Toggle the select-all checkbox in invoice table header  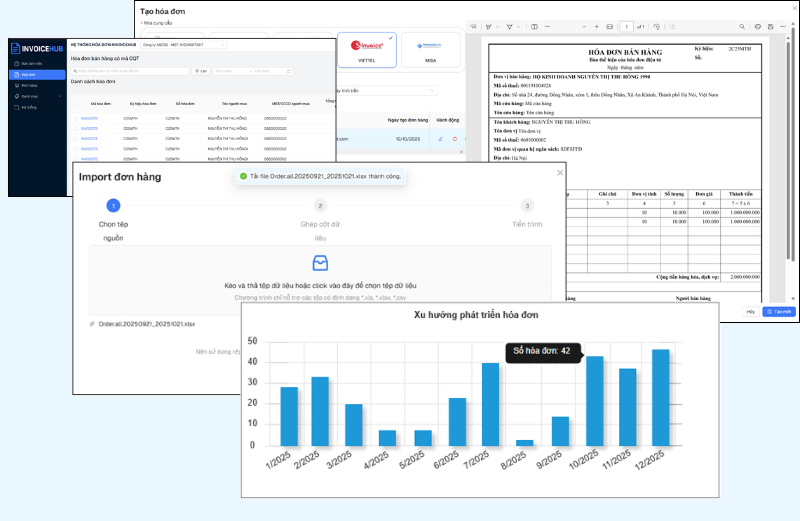point(74,102)
